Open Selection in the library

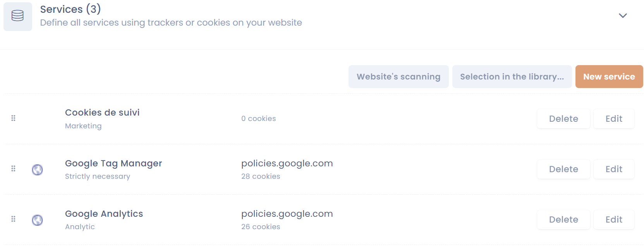512,77
